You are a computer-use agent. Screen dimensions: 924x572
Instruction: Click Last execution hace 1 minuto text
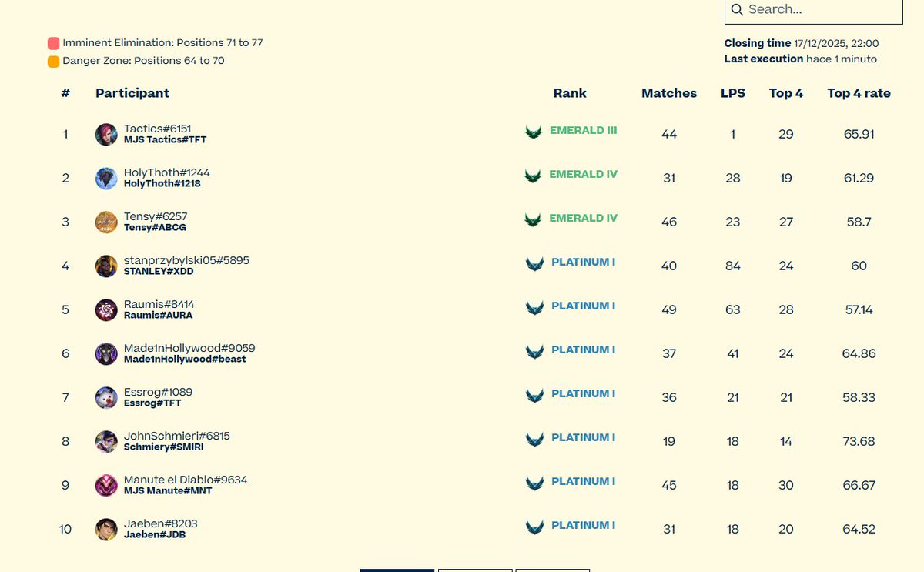801,59
